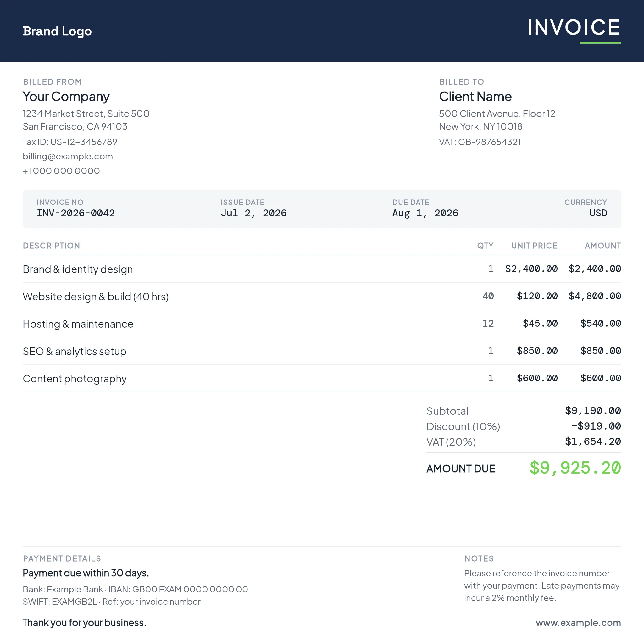Viewport: 644px width, 644px height.
Task: Click the Brand Logo text
Action: [x=57, y=31]
